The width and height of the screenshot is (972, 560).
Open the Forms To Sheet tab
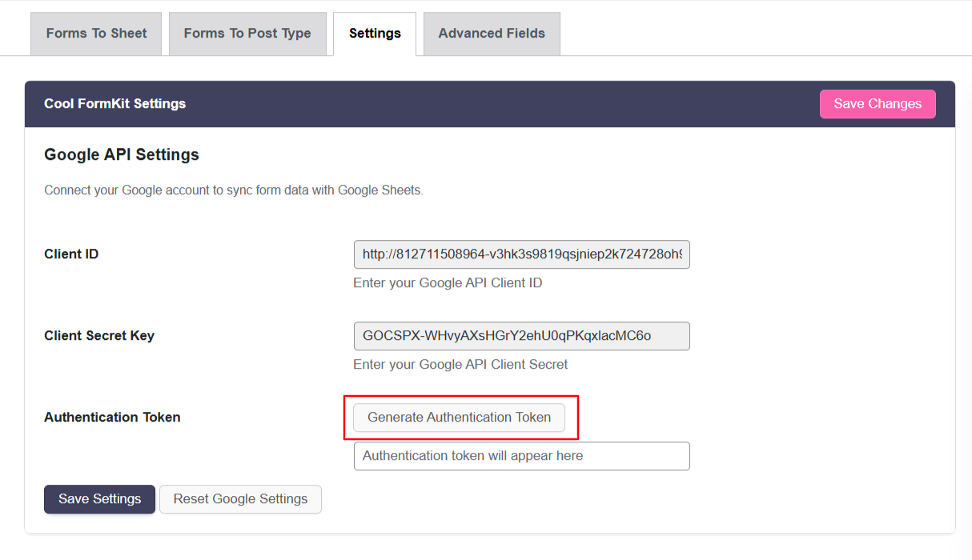pyautogui.click(x=96, y=34)
